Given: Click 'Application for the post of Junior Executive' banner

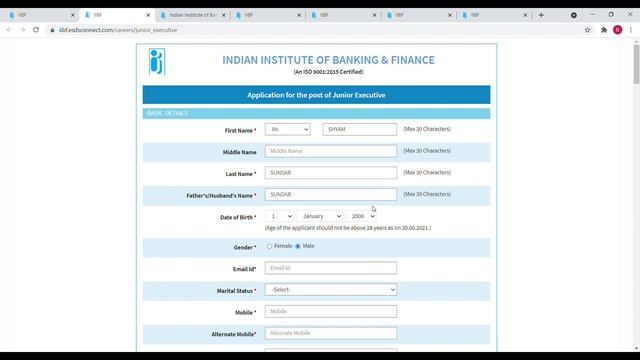Looking at the screenshot, I should coord(316,95).
